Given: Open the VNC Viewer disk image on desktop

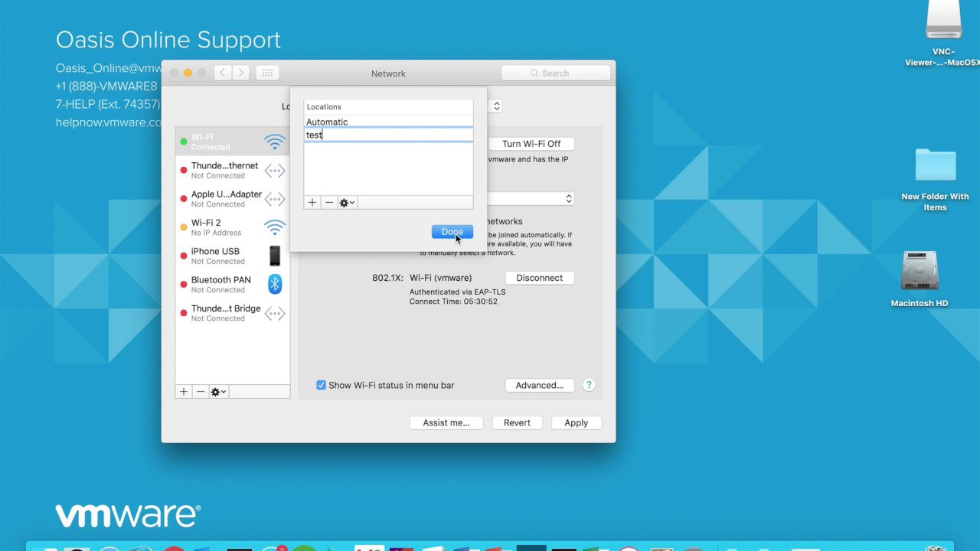Looking at the screenshot, I should tap(943, 20).
